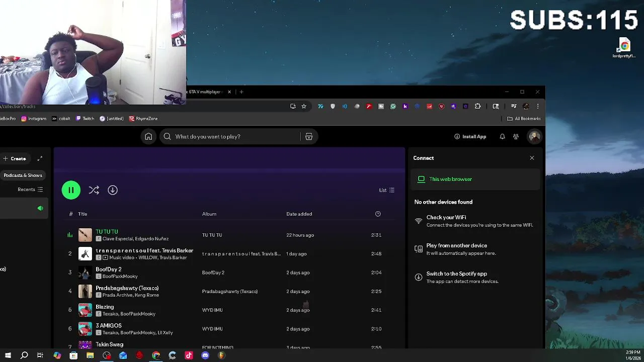Click the Install App button
This screenshot has height=362, width=644.
pos(470,137)
